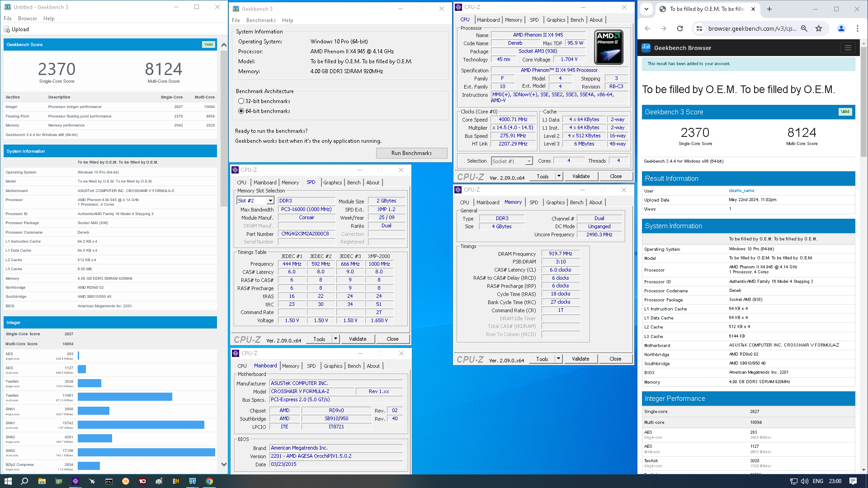The image size is (868, 488).
Task: Click the Upload icon in Geekbench results window
Action: pyautogui.click(x=7, y=29)
